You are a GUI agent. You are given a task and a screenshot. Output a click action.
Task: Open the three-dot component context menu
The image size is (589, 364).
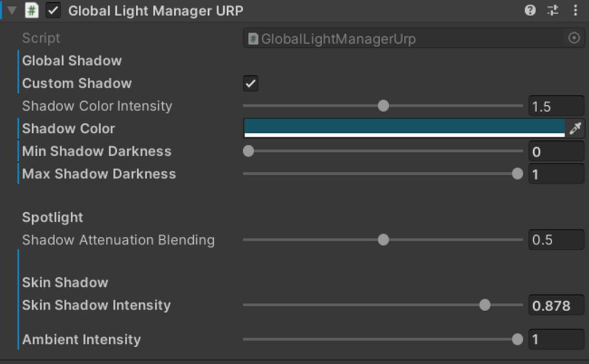(x=575, y=10)
